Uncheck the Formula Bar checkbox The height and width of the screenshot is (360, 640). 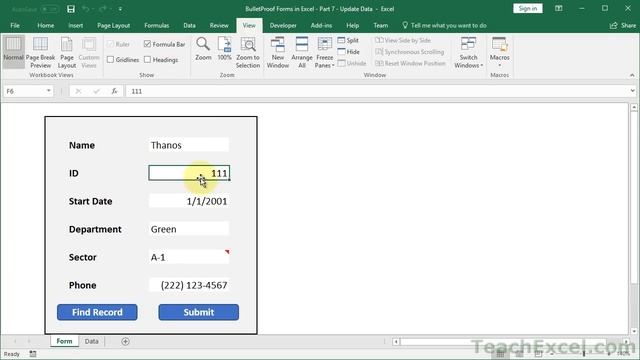pos(147,44)
